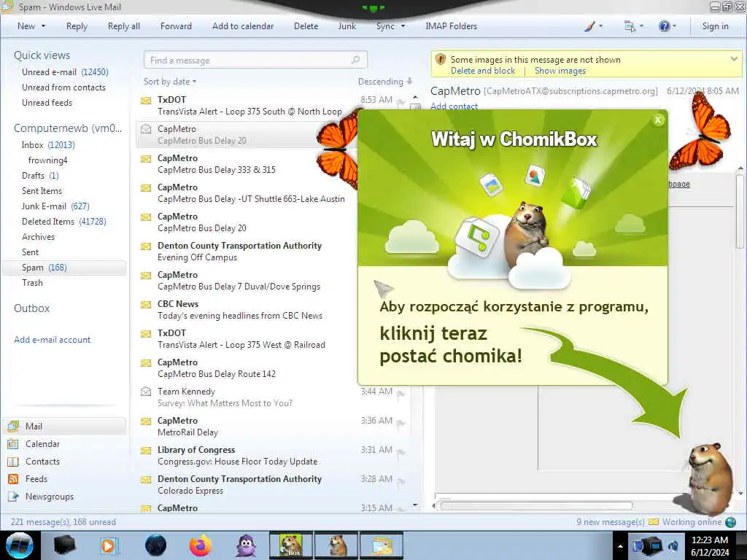The width and height of the screenshot is (747, 560).
Task: Open the Help dropdown arrow
Action: (674, 26)
